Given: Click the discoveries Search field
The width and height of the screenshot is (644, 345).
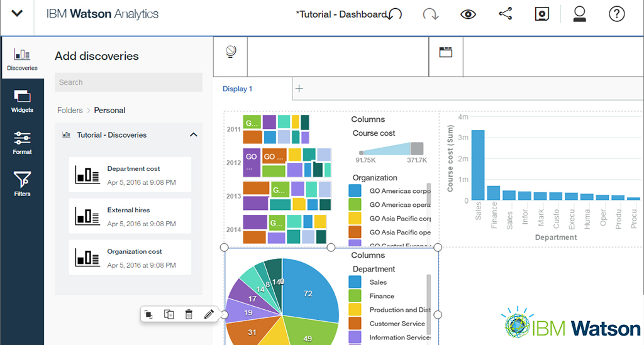Looking at the screenshot, I should point(129,82).
